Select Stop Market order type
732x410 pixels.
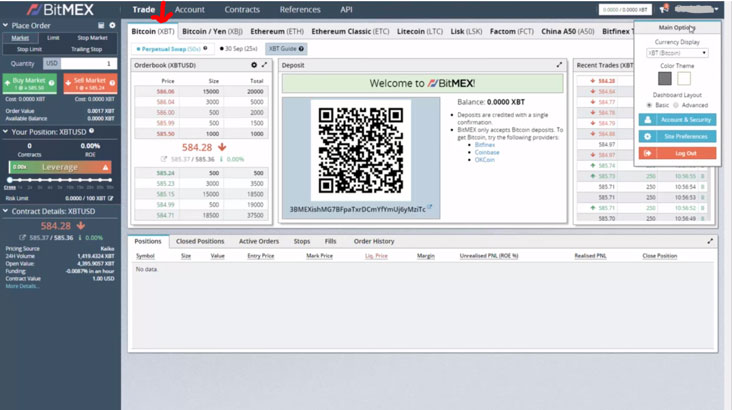[x=92, y=38]
